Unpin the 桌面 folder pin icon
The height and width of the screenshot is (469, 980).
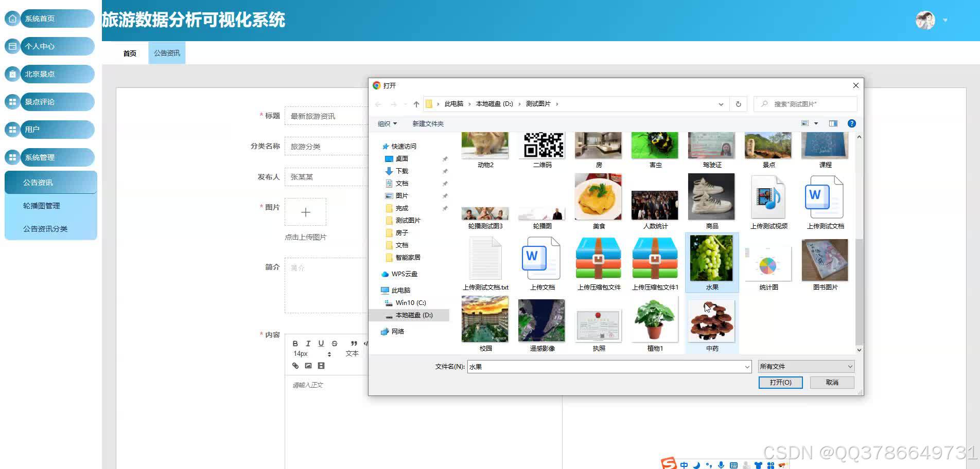point(445,159)
